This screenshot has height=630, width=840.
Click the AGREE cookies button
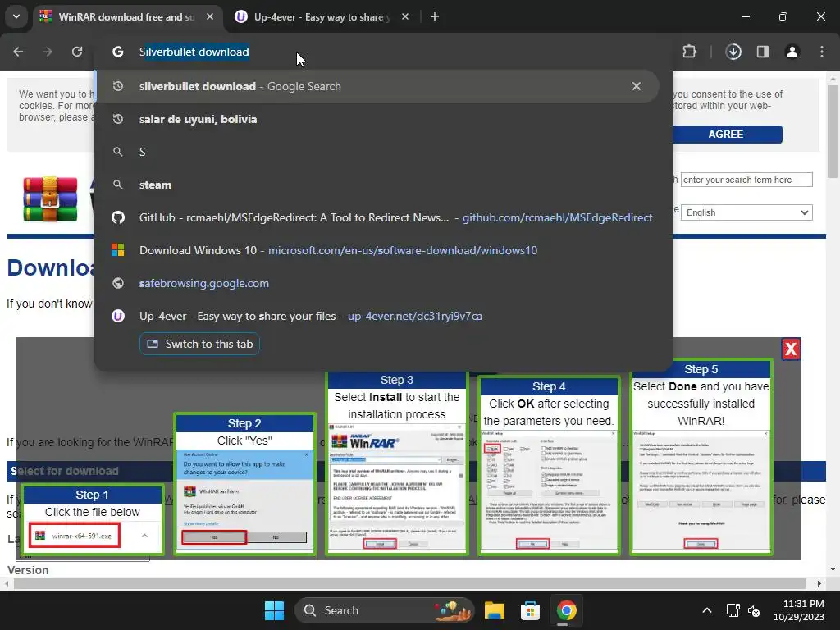(727, 135)
